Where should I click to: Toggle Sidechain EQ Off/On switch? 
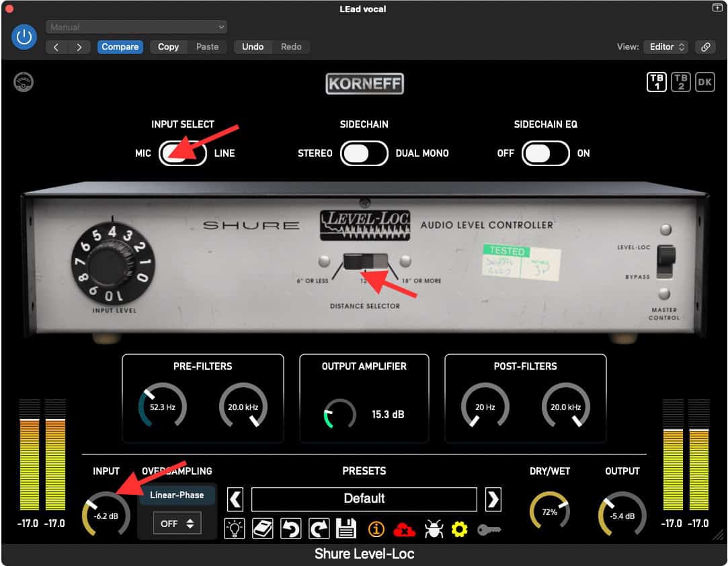click(x=546, y=153)
